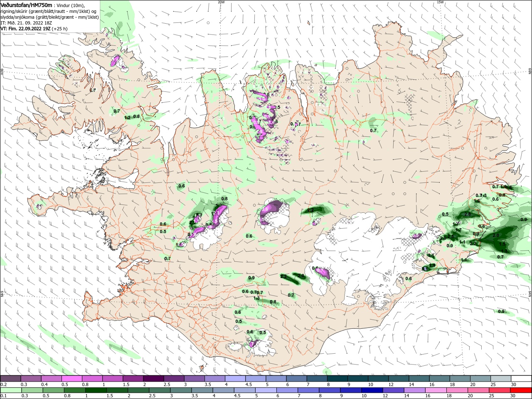
Task: Select the pale green 0.1 rain swatch
Action: pos(11,390)
